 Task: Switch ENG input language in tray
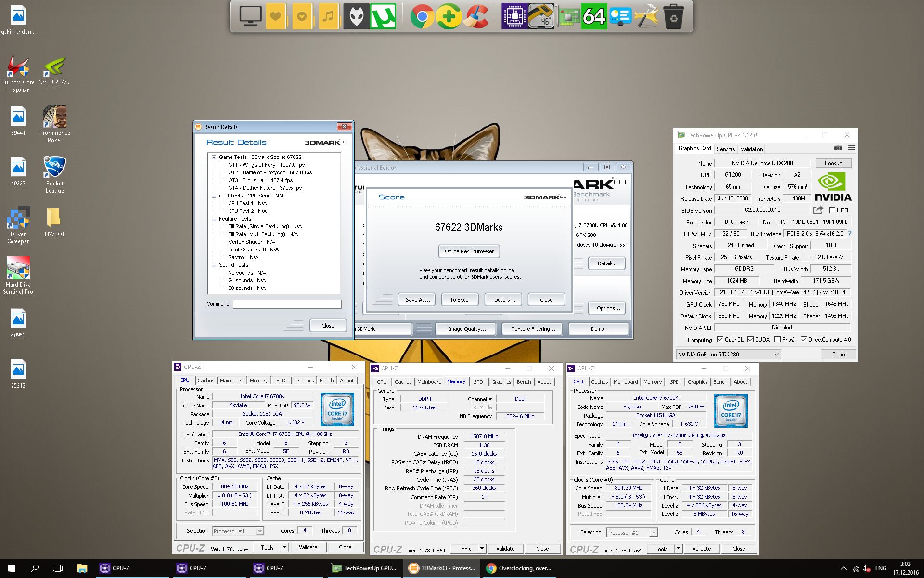point(881,569)
